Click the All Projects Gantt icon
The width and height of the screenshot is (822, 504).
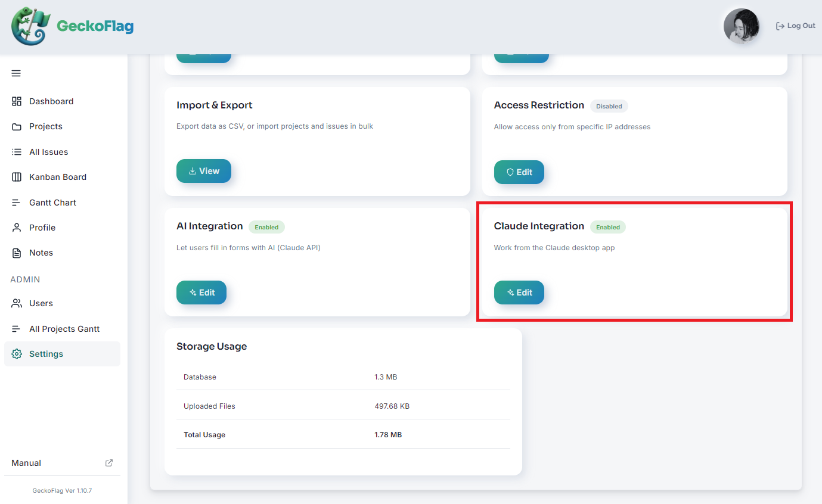17,329
